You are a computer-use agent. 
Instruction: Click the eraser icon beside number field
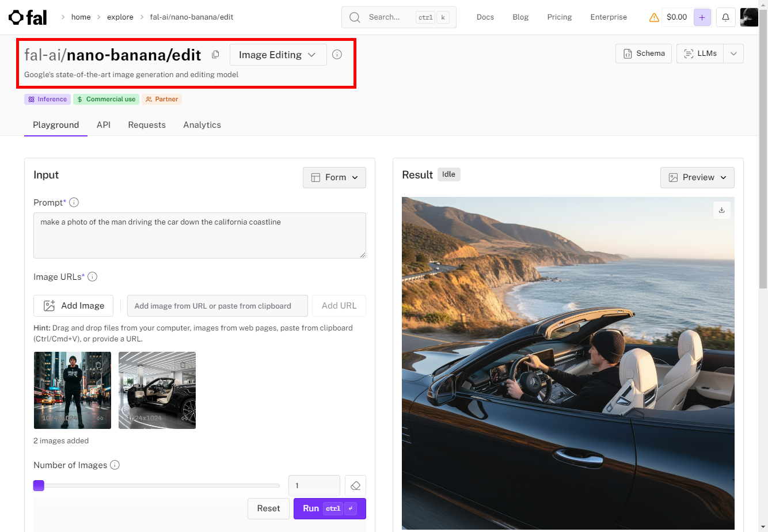pos(355,485)
